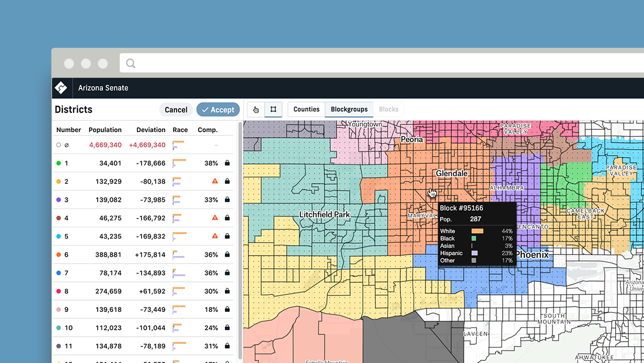Switch to the Counties view
Viewport: 644px width, 363px height.
pos(306,109)
